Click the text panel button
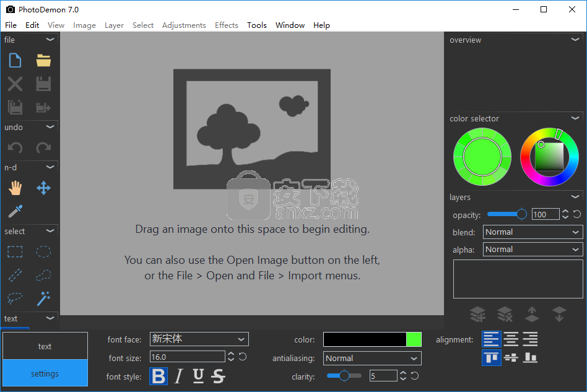Screen dimensions: 587x392 (45, 346)
